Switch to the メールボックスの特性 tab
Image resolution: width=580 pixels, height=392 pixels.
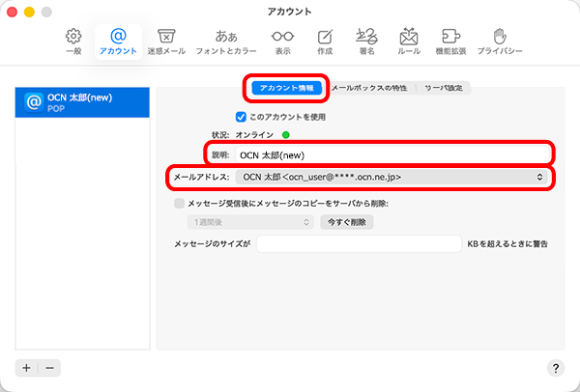[x=368, y=87]
